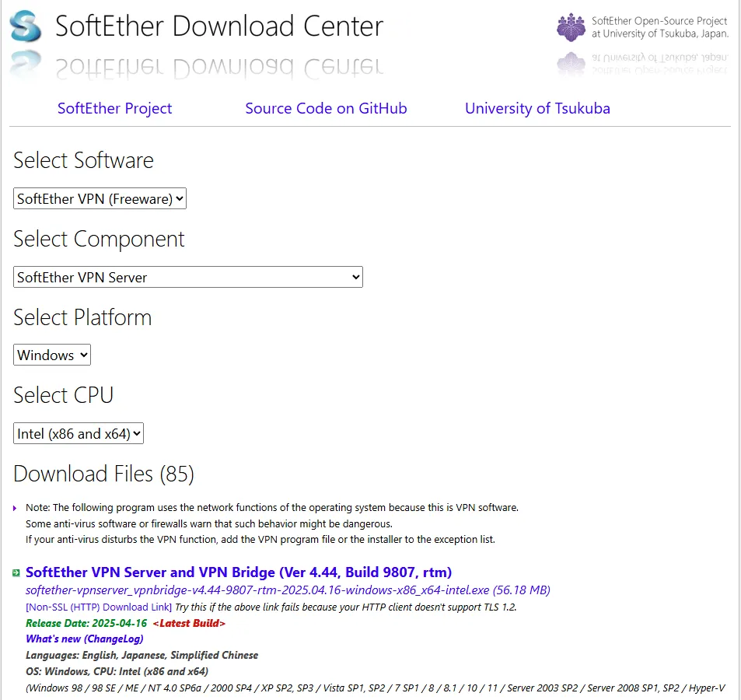This screenshot has height=700, width=741.
Task: Click the <Latest Build> label
Action: [189, 624]
